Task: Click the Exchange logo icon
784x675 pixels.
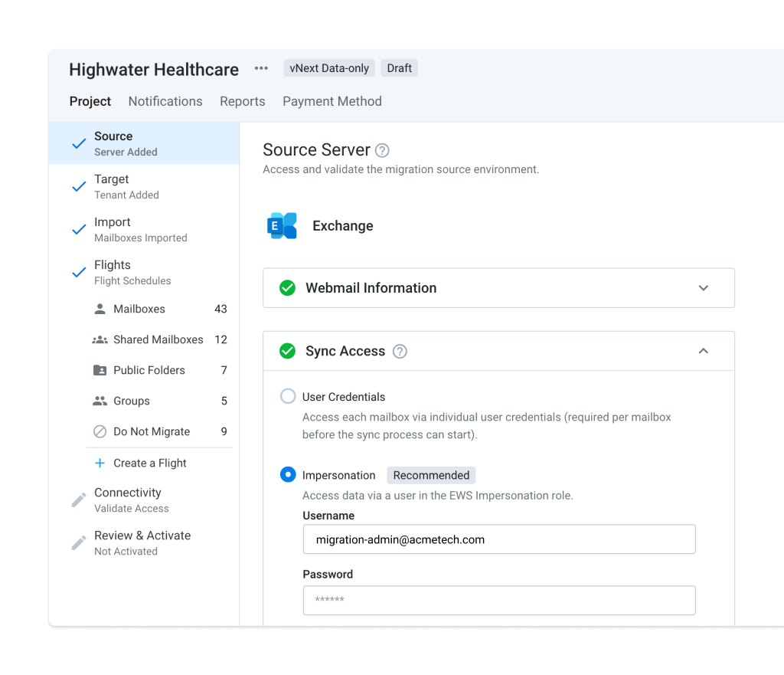Action: (x=282, y=225)
